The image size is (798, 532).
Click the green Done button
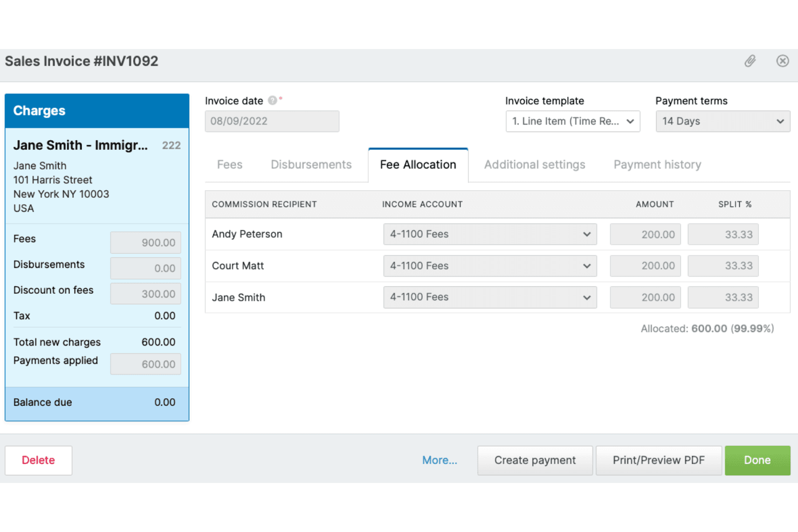coord(758,460)
